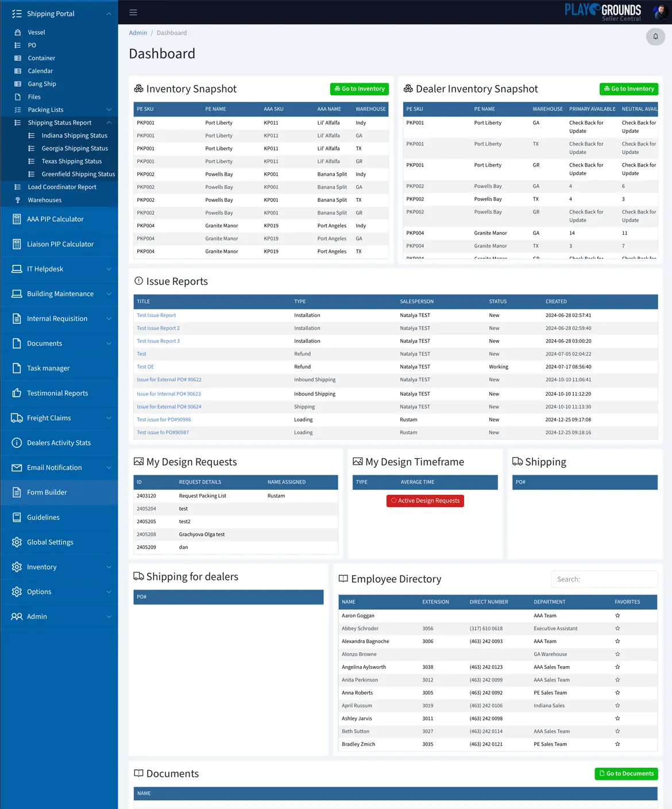672x809 pixels.
Task: Click the notification bell icon
Action: click(655, 37)
